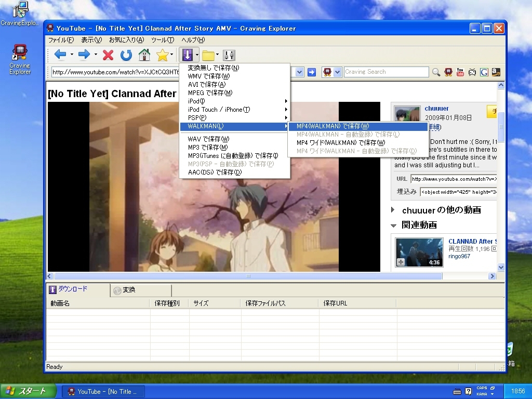532x399 pixels.
Task: Search Craving site with red TV icon
Action: [448, 72]
